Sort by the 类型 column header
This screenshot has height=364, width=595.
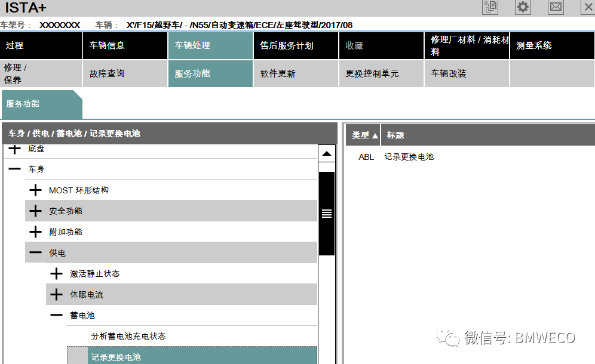coord(363,135)
